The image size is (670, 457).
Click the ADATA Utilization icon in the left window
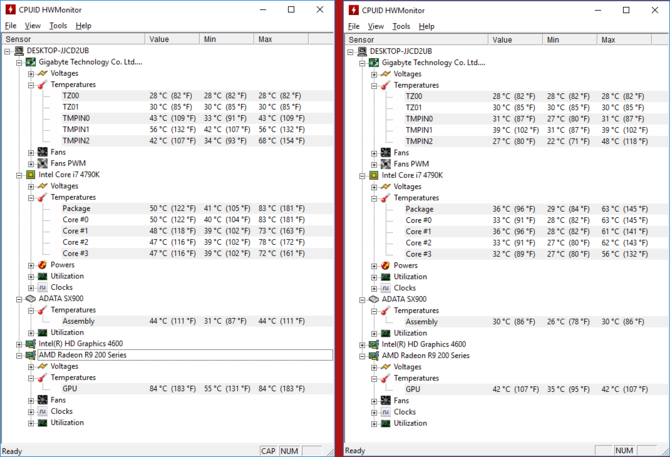(x=42, y=333)
